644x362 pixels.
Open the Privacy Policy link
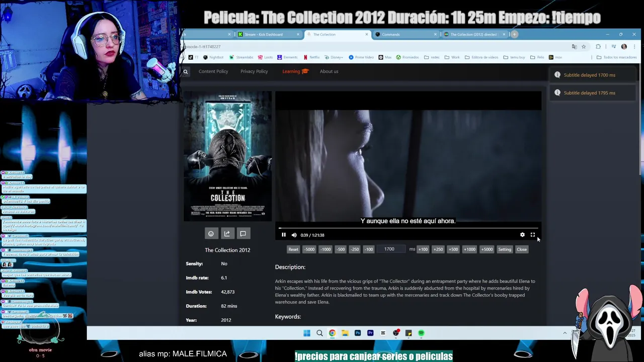point(254,71)
